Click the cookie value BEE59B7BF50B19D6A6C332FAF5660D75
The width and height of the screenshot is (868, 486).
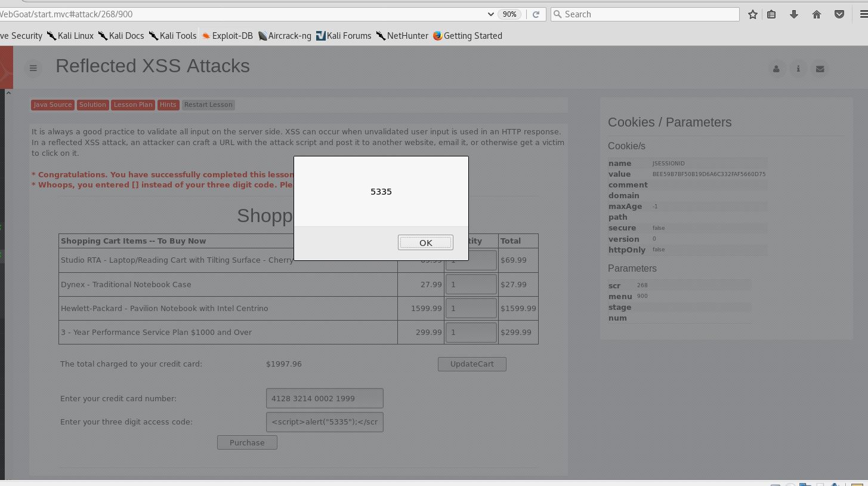tap(709, 174)
